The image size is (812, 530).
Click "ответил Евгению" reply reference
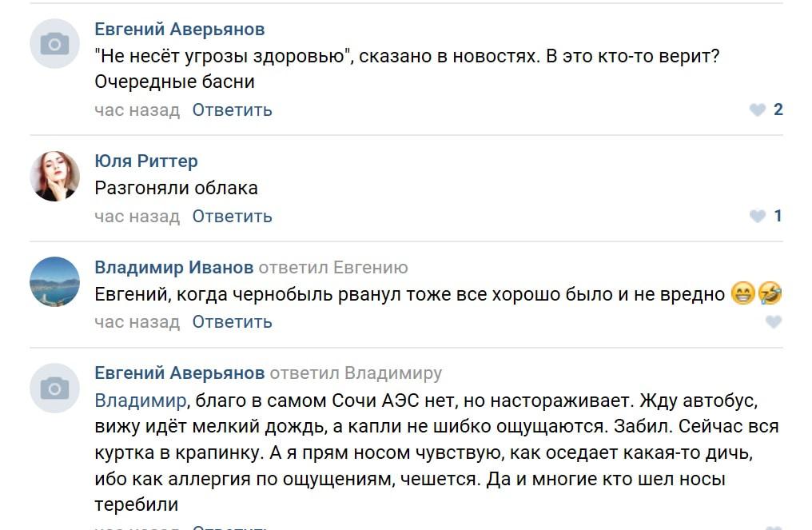(x=333, y=267)
